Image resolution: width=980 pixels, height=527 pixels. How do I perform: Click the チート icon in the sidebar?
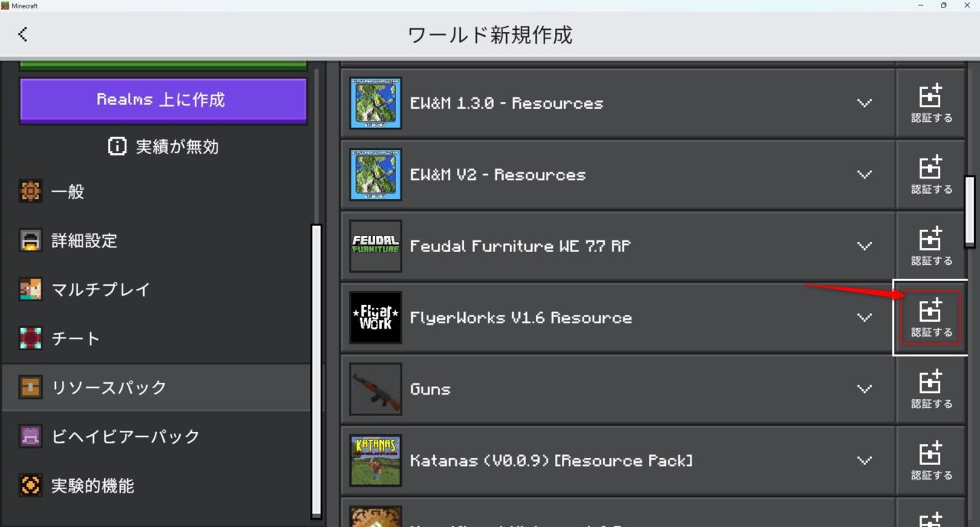30,338
